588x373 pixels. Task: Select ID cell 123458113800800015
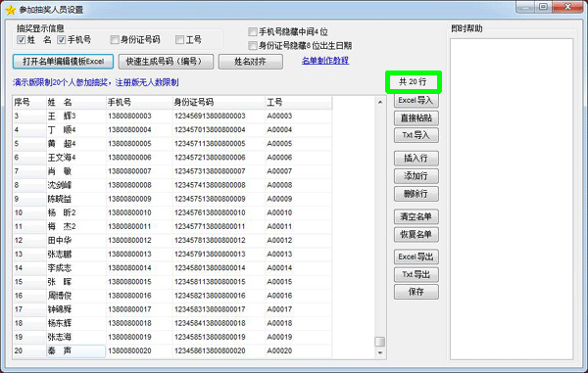219,282
